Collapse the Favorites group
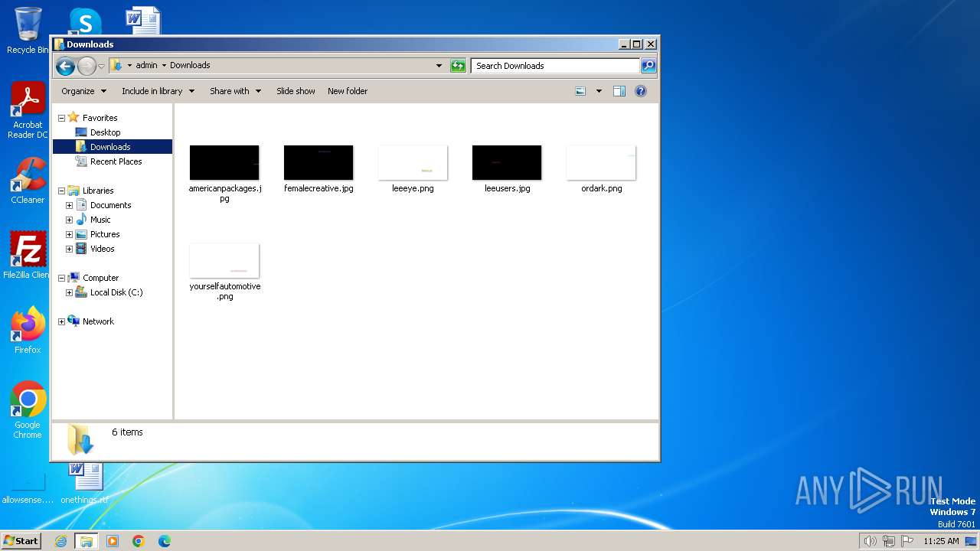 click(61, 118)
